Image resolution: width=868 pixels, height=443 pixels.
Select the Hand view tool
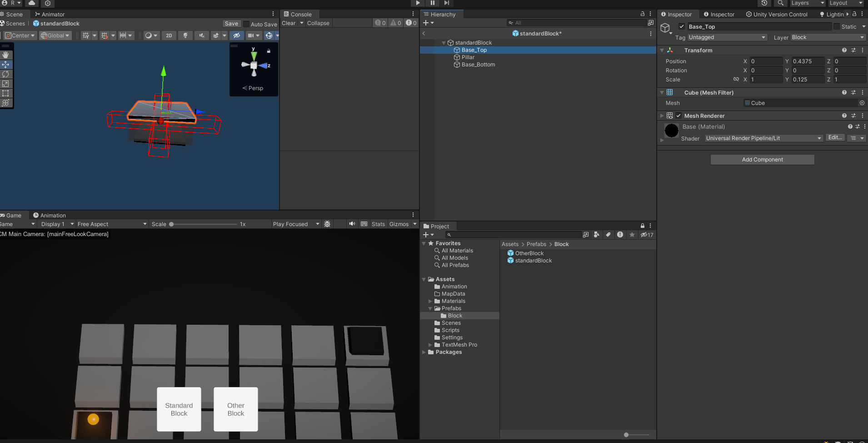click(x=5, y=55)
